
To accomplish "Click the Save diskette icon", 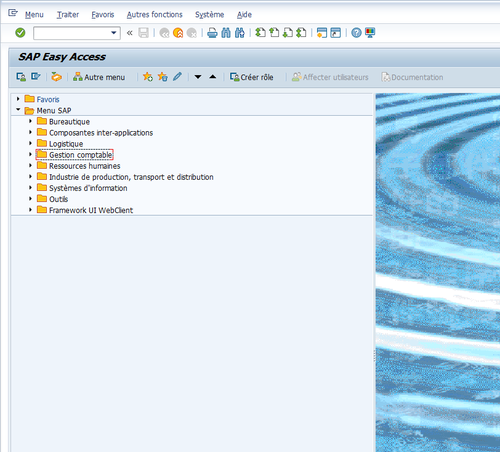I will (143, 33).
